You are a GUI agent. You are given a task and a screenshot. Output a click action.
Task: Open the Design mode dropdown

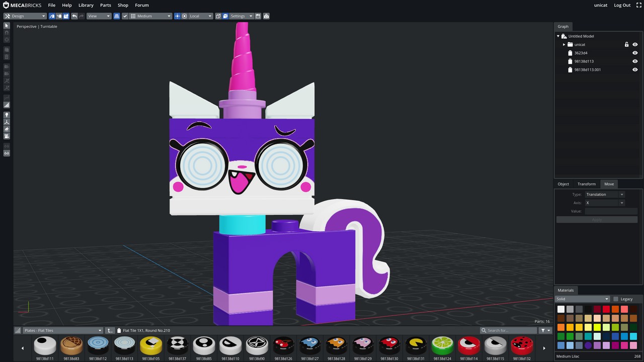point(25,16)
